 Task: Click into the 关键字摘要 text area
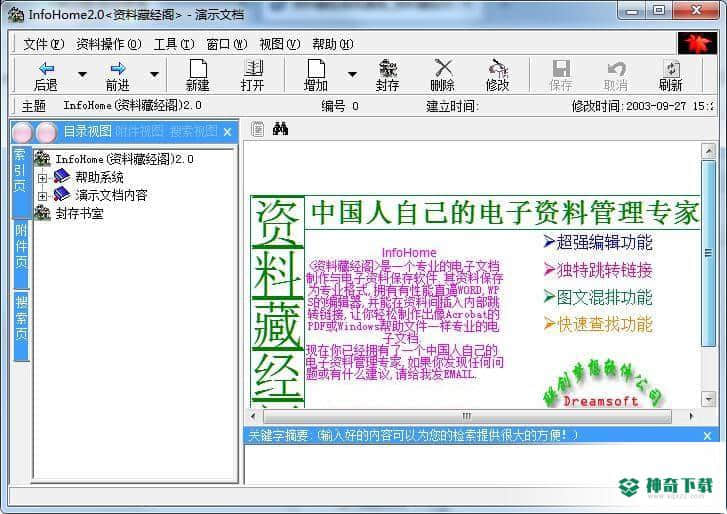point(481,464)
